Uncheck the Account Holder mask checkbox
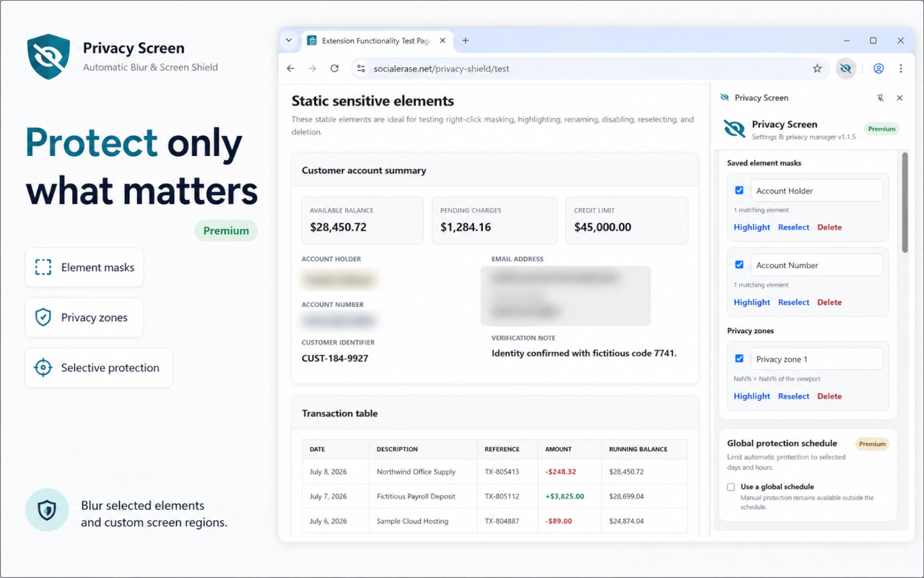 pos(739,191)
